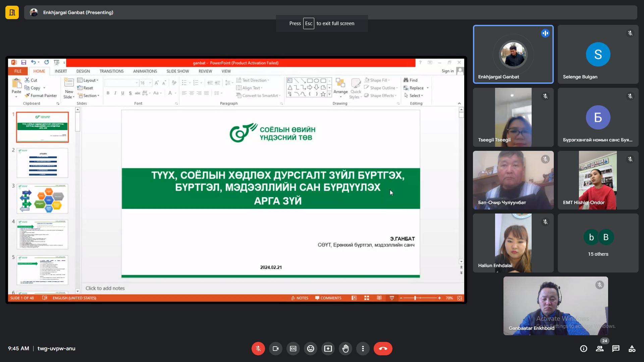Show the participants list of 24 people
Screen dimensions: 644x362
[600, 349]
